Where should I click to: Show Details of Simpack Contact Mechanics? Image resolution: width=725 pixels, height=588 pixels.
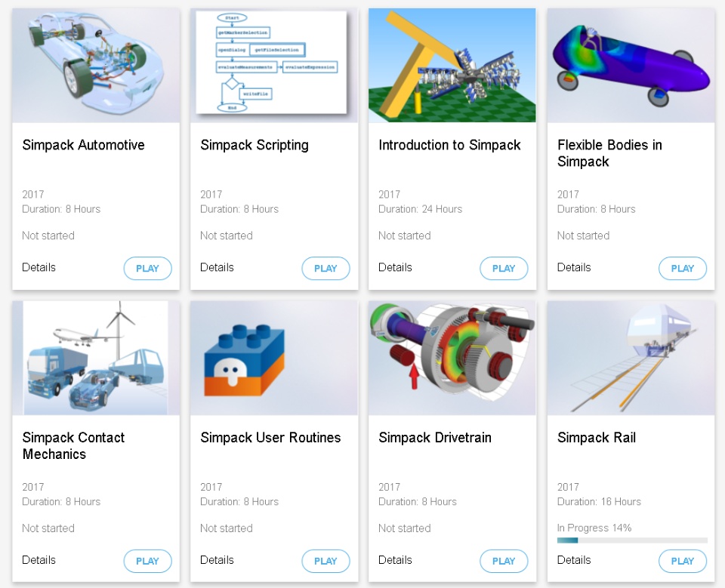click(39, 560)
